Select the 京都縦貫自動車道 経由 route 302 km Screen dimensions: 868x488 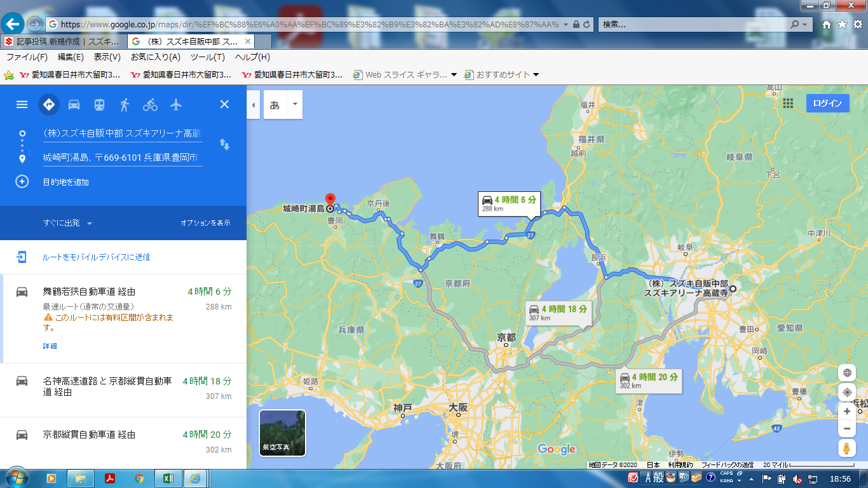pyautogui.click(x=123, y=443)
